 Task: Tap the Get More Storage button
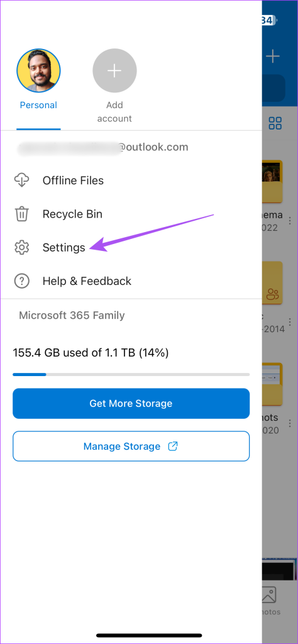point(131,403)
